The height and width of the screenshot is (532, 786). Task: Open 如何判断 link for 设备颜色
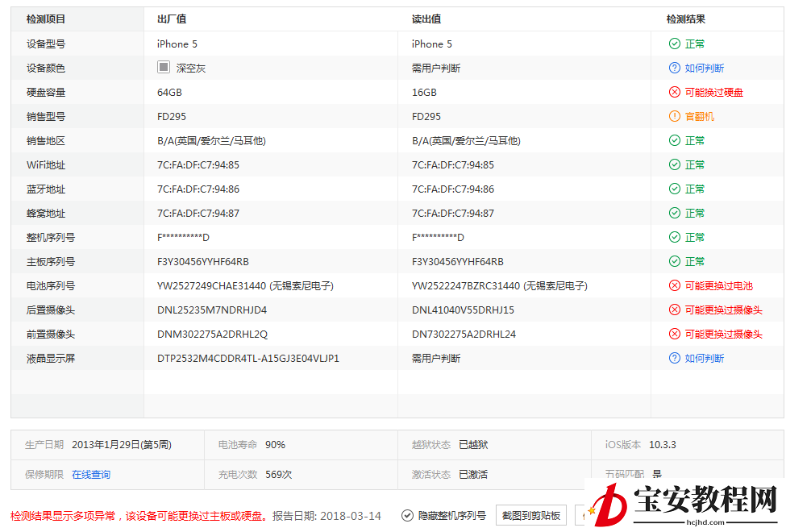(705, 68)
